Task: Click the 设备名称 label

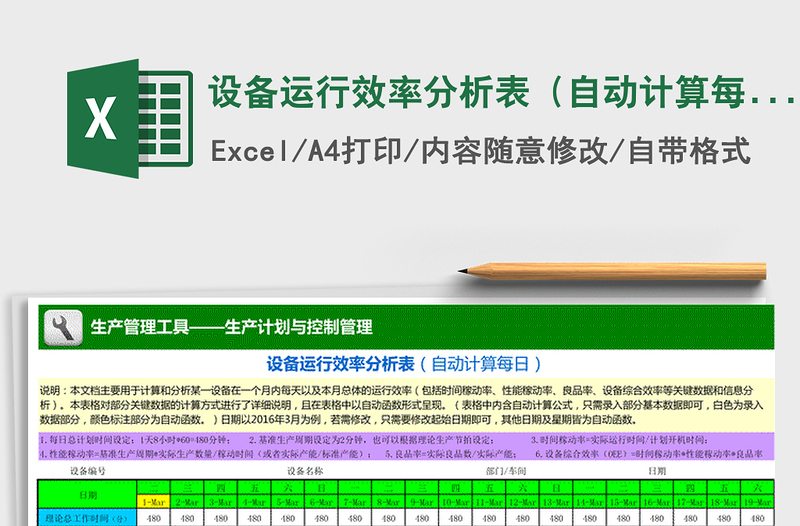Action: coord(305,471)
